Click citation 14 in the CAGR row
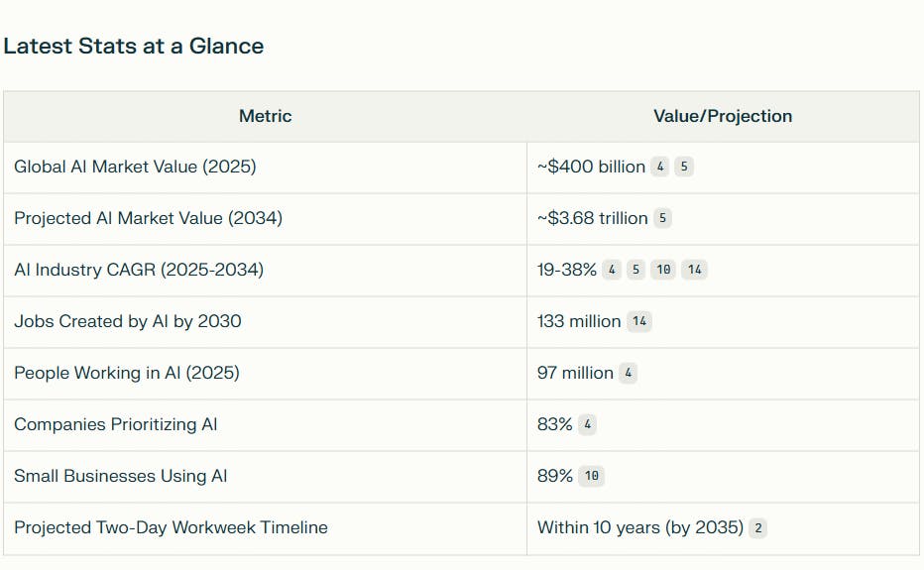924x570 pixels. pyautogui.click(x=694, y=270)
